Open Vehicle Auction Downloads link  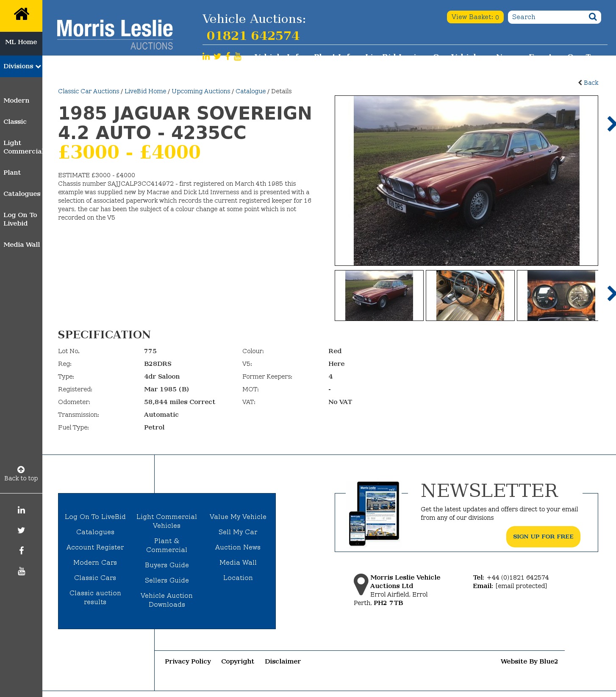[x=167, y=600]
